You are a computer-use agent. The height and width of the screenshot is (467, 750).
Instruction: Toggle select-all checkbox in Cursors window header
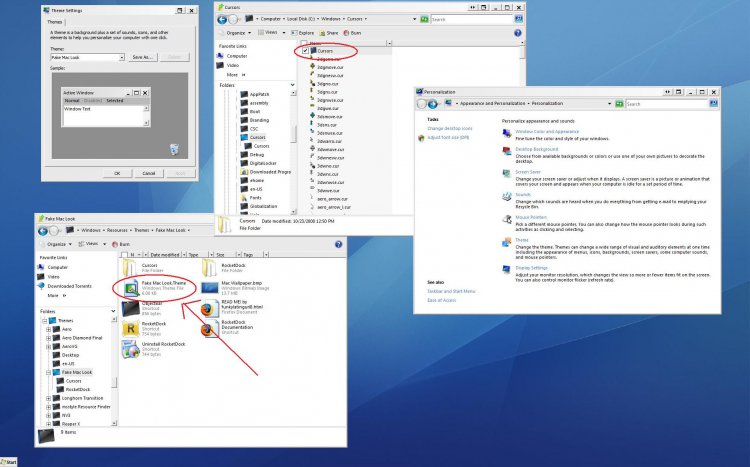point(306,42)
